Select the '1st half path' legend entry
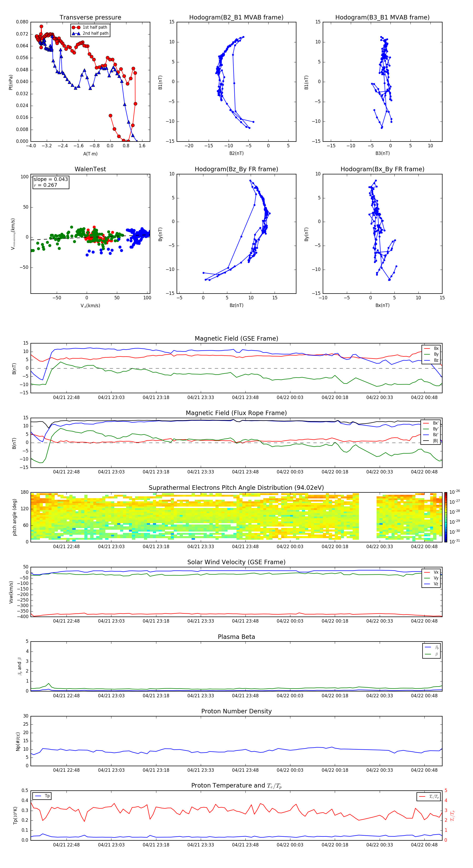 90,27
